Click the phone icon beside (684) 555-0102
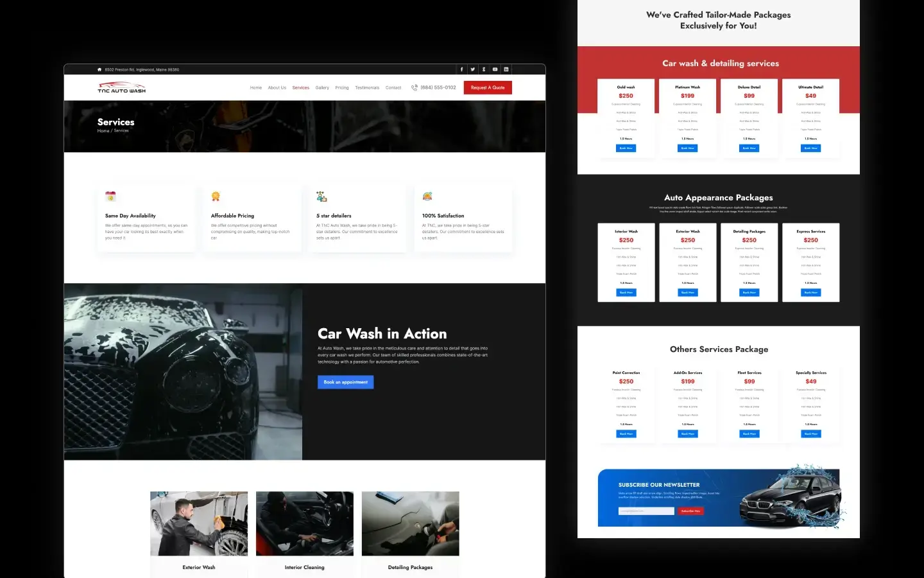Viewport: 924px width, 578px height. (415, 88)
